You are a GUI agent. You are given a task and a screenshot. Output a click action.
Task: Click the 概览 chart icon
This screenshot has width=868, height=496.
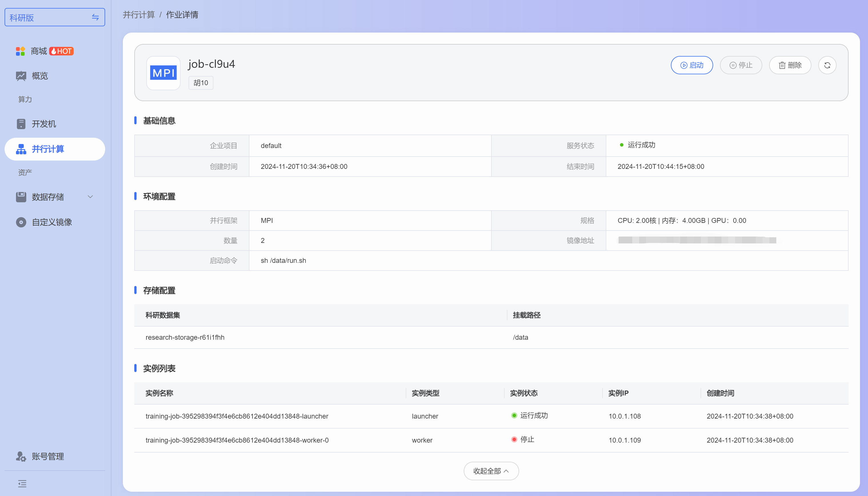click(21, 76)
